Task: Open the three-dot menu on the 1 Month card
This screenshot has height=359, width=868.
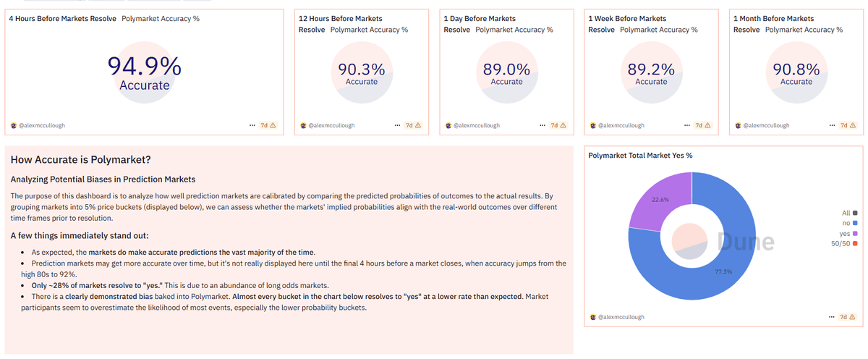Action: coord(832,125)
